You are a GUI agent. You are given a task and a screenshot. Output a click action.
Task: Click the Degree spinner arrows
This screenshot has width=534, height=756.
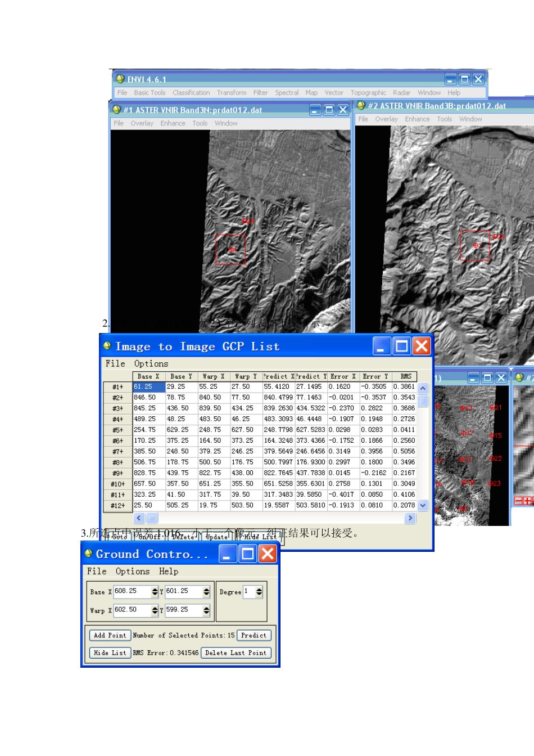[x=259, y=592]
